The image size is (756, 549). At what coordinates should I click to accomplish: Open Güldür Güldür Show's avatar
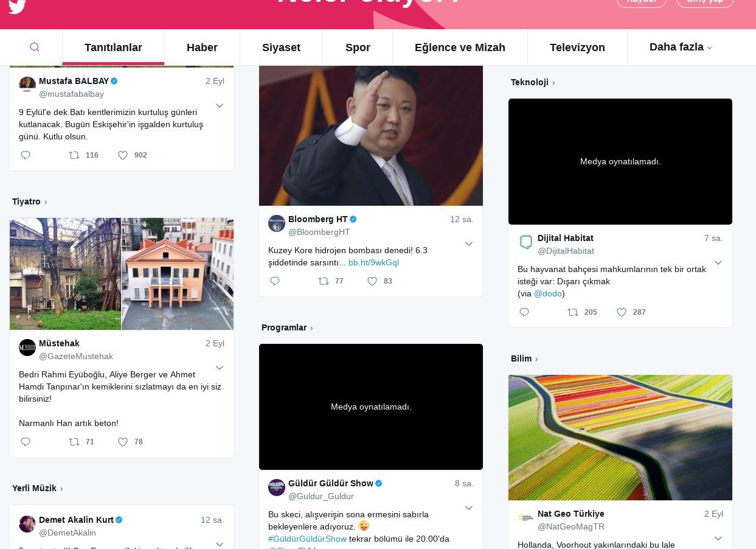coord(277,488)
